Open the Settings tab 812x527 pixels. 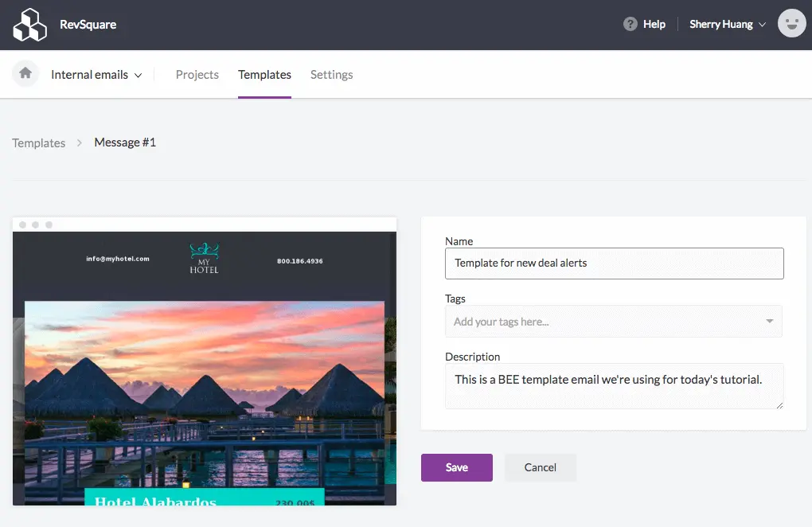[331, 74]
